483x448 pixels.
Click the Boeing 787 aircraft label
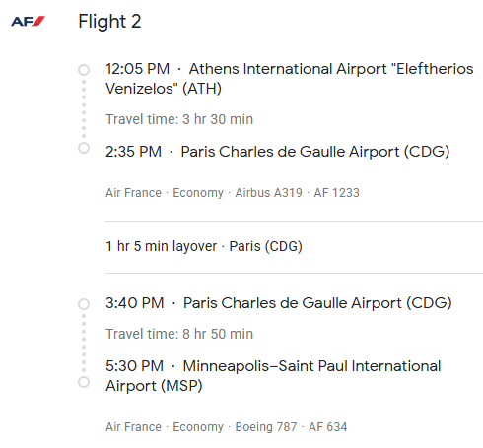[x=266, y=427]
